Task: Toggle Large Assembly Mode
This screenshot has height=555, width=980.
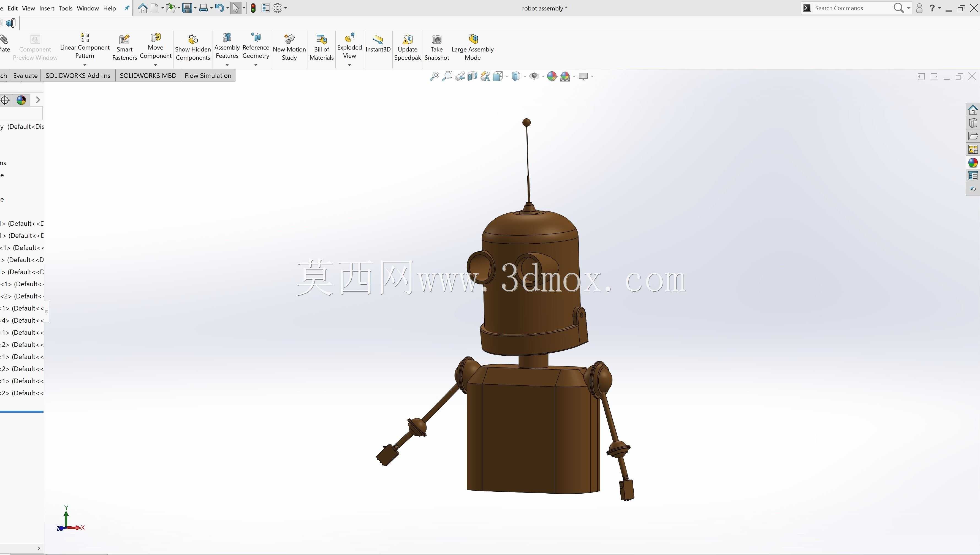Action: 473,48
